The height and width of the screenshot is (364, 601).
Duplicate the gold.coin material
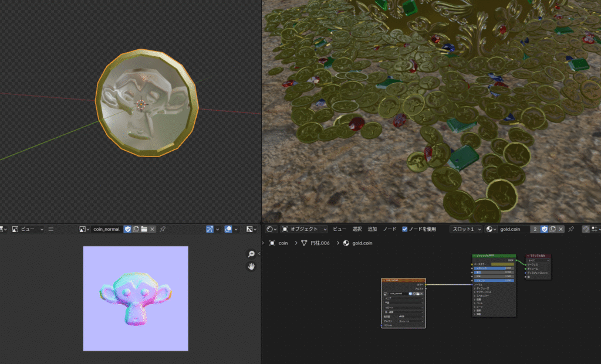(552, 229)
